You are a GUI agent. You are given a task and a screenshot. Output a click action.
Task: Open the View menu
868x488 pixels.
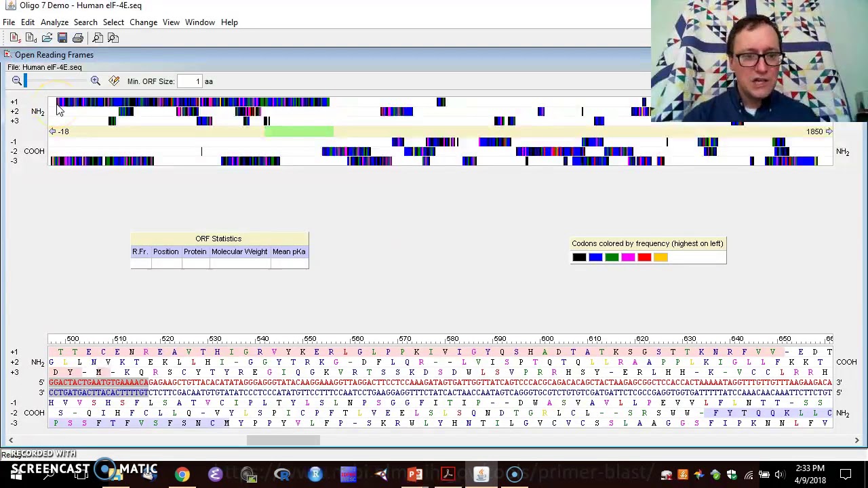[x=171, y=22]
